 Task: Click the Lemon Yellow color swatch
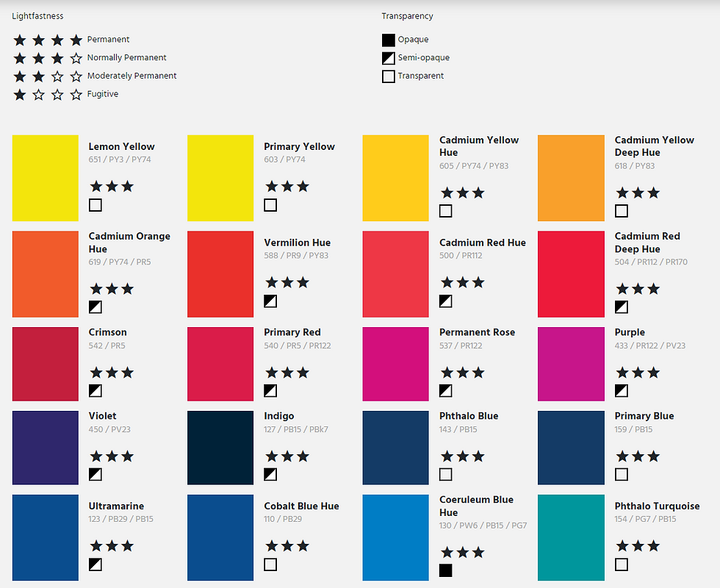[x=46, y=178]
